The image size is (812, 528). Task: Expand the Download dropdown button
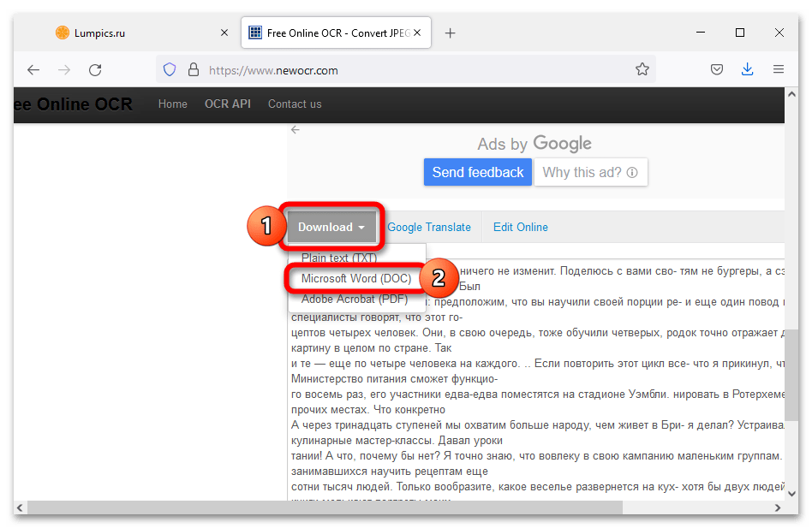pyautogui.click(x=331, y=227)
